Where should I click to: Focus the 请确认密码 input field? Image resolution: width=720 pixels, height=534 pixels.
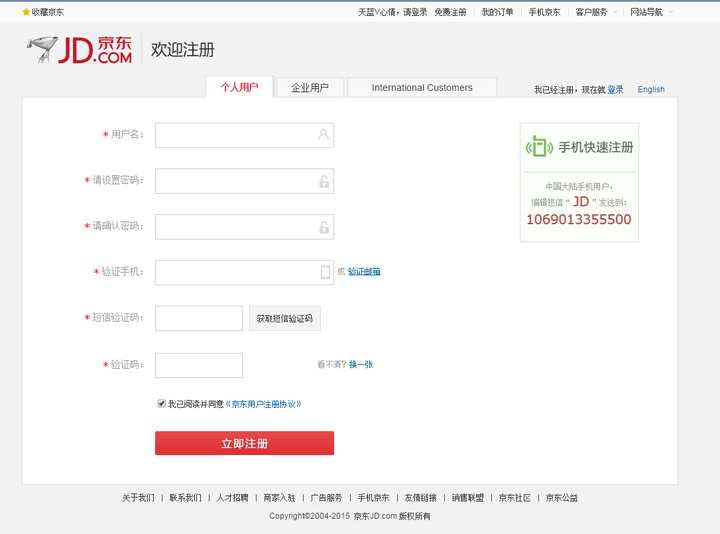(x=244, y=227)
